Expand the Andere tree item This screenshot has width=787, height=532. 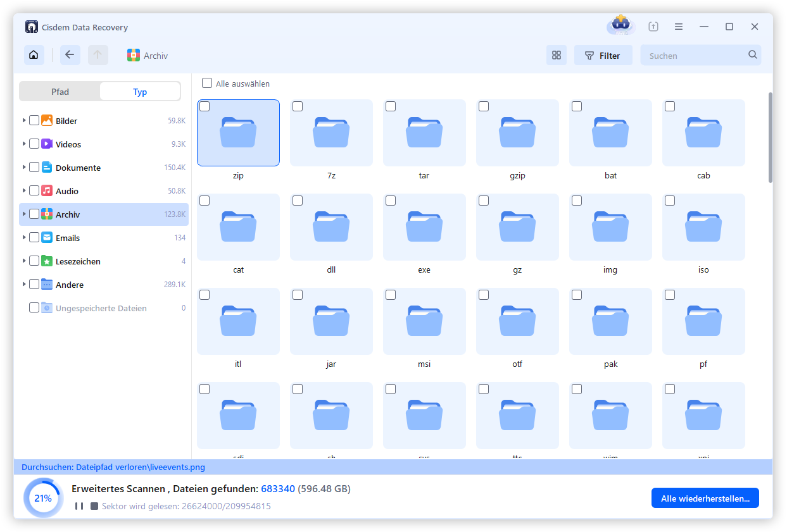tap(23, 284)
